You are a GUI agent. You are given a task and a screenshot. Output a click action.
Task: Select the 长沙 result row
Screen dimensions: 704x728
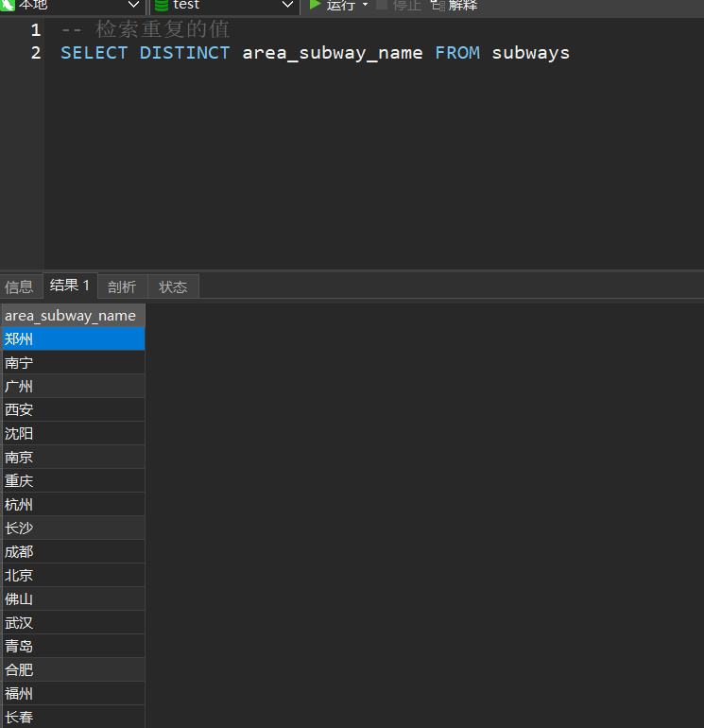click(x=74, y=528)
